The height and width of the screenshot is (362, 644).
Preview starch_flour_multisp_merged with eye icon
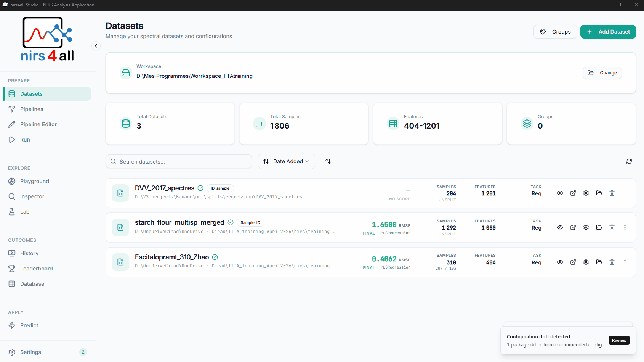coord(560,227)
